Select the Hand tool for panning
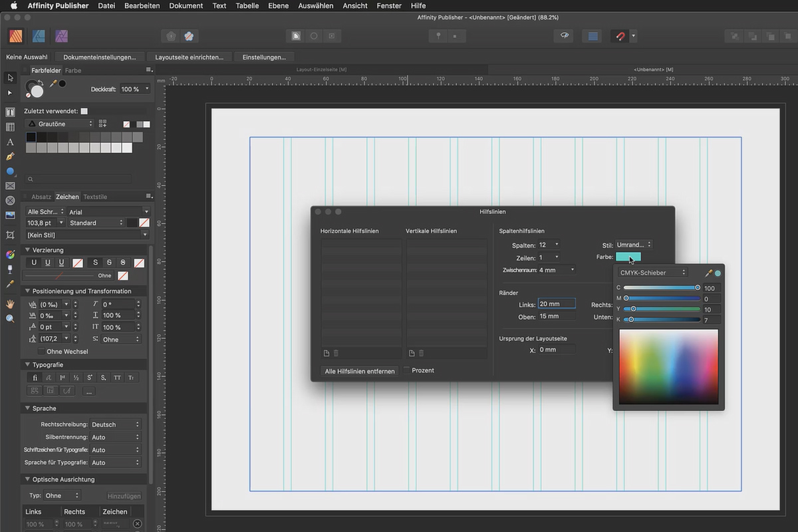The height and width of the screenshot is (532, 798). coord(10,303)
